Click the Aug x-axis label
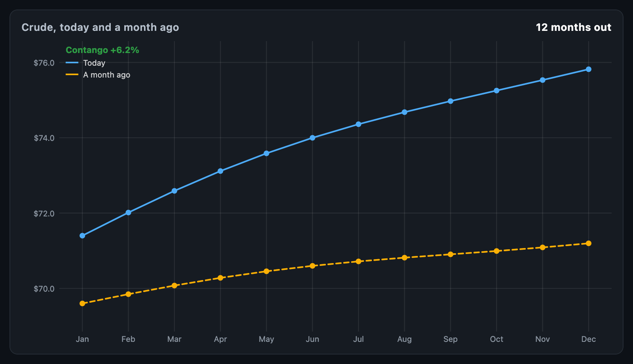The width and height of the screenshot is (633, 364). [x=404, y=339]
